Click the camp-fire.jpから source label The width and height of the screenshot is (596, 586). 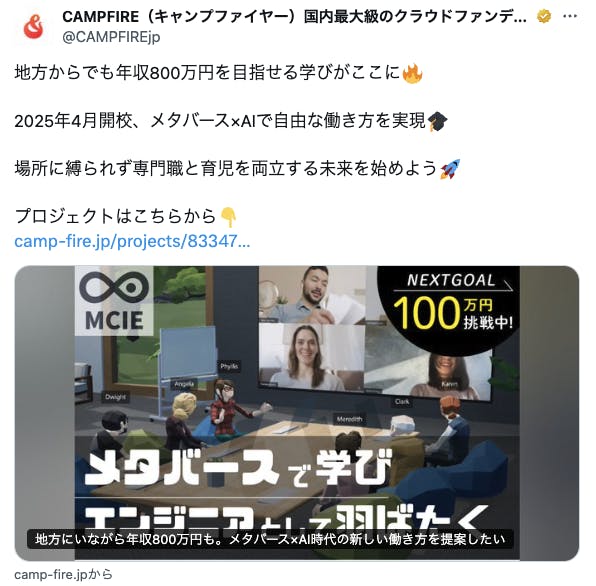[x=63, y=574]
